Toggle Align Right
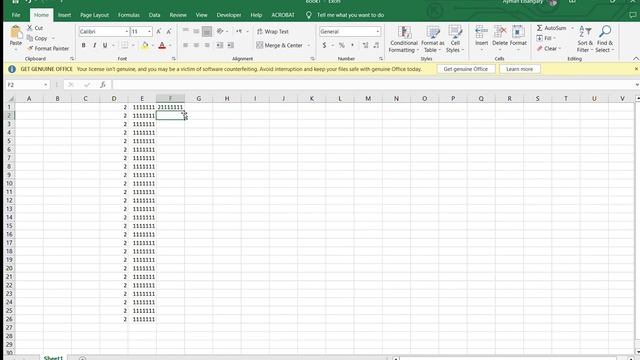Screen dimensions: 640x360 click(x=207, y=45)
